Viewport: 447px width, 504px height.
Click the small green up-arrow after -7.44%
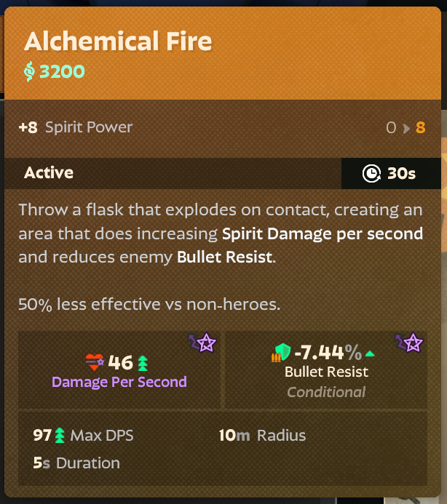tap(370, 353)
